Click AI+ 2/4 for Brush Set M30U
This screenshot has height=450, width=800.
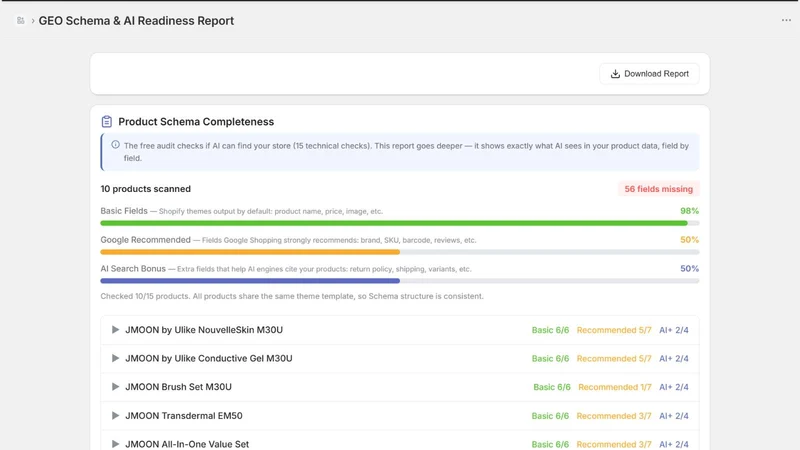673,387
